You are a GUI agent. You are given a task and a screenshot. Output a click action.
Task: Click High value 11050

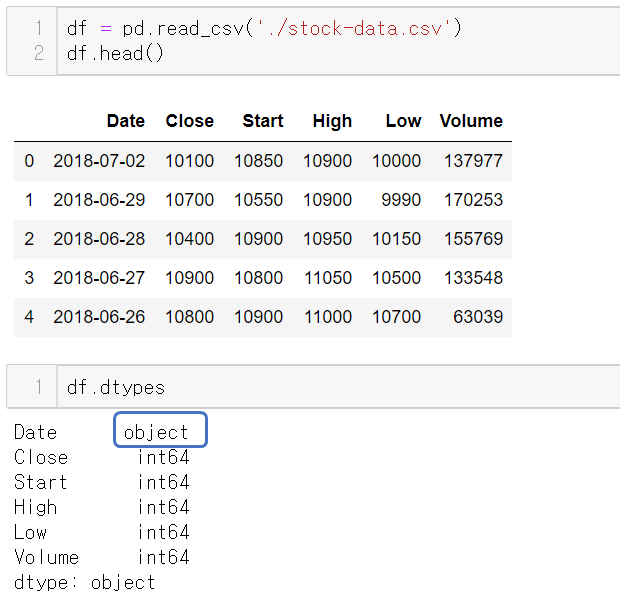click(x=328, y=278)
